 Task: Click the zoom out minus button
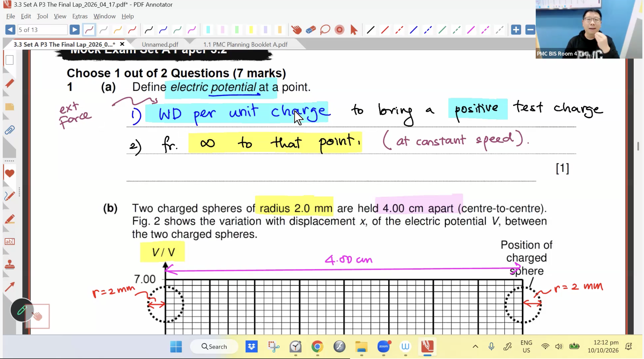[x=530, y=30]
